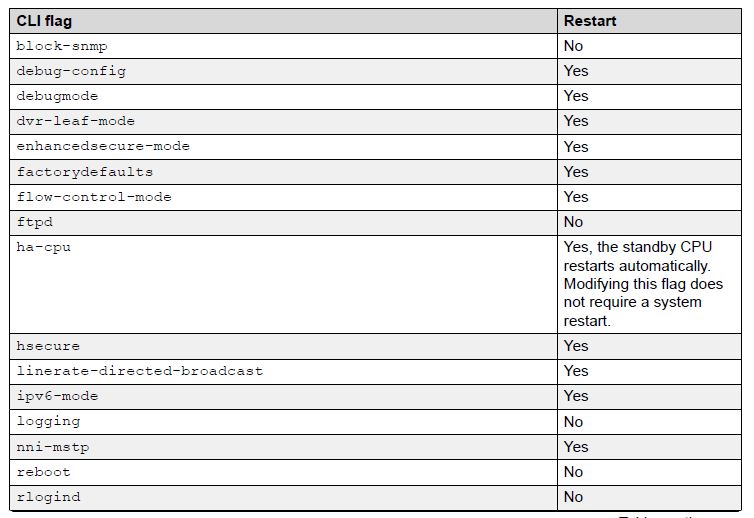Select the ftpd flag cell
Image resolution: width=754 pixels, height=518 pixels.
(34, 222)
